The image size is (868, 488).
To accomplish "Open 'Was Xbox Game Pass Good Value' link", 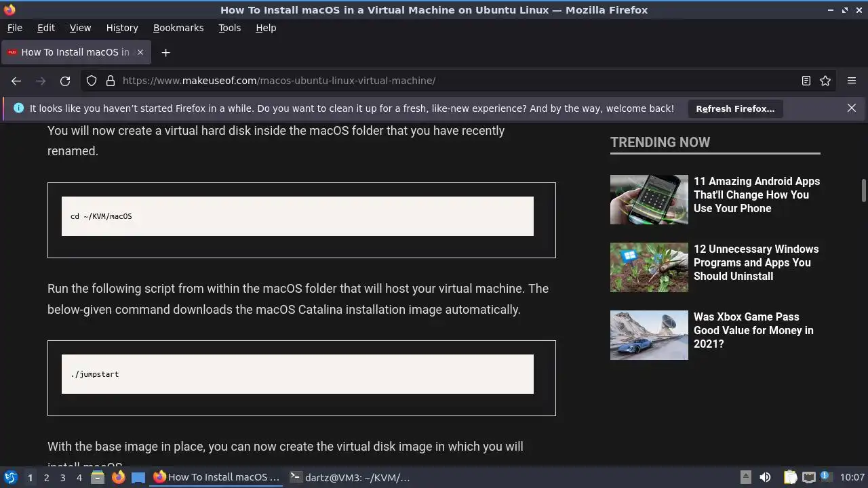I will click(753, 330).
